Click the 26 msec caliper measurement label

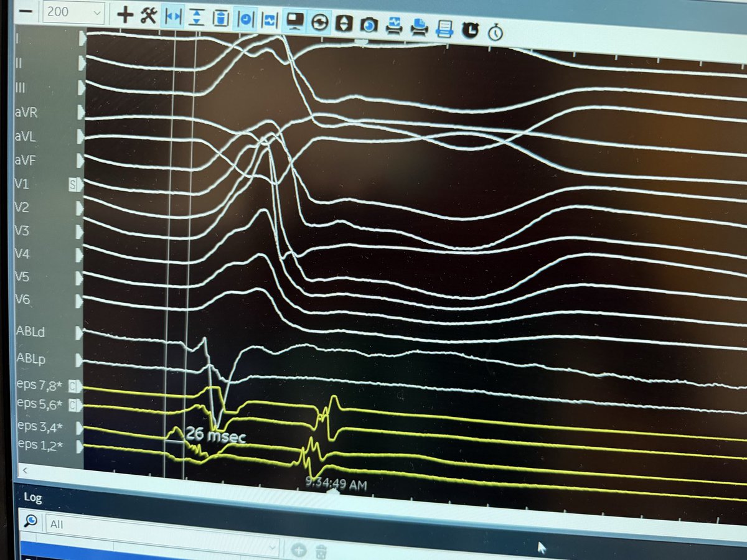[x=215, y=436]
